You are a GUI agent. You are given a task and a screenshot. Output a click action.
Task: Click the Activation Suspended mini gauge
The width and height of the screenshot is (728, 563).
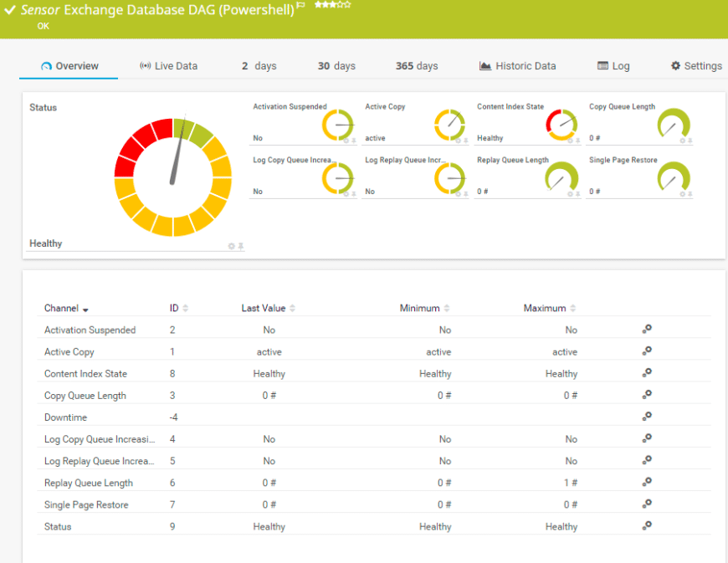pyautogui.click(x=337, y=125)
